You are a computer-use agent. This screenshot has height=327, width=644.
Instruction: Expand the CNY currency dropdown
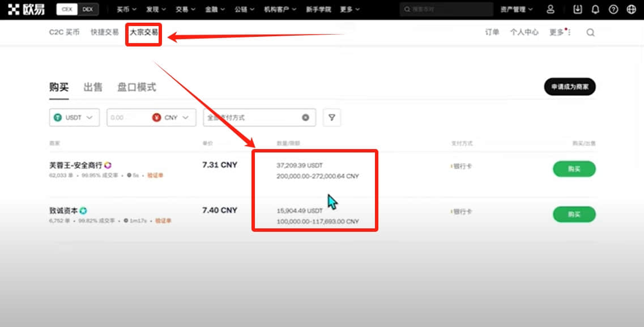pyautogui.click(x=174, y=117)
